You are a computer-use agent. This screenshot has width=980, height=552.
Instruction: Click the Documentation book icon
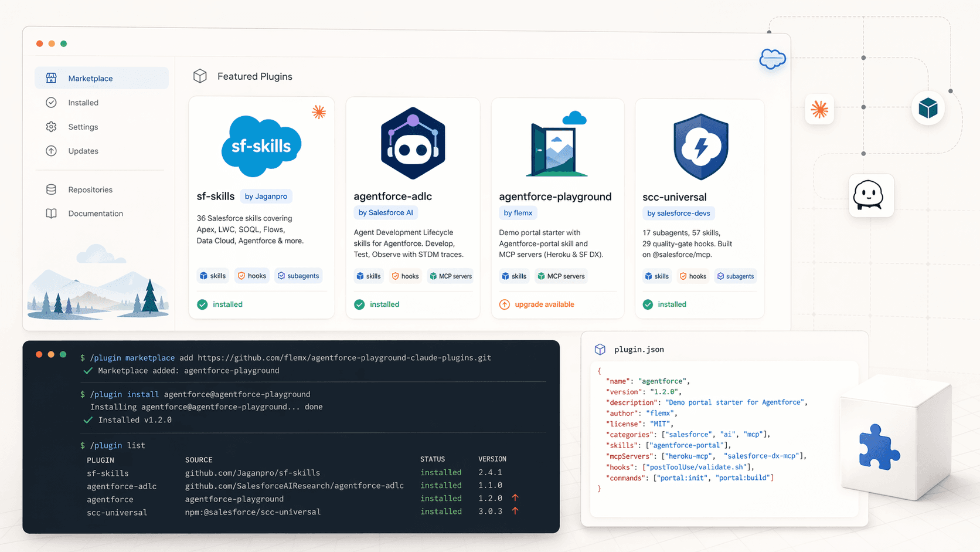coord(52,214)
